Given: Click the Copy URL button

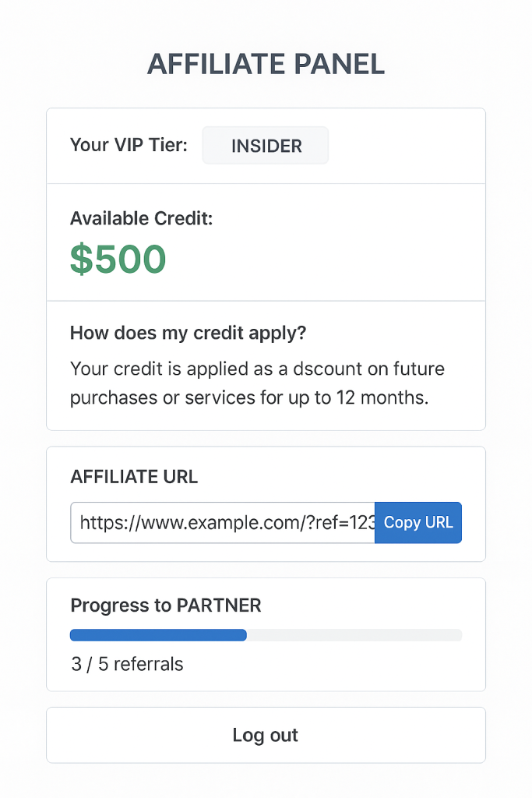Looking at the screenshot, I should click(x=418, y=522).
